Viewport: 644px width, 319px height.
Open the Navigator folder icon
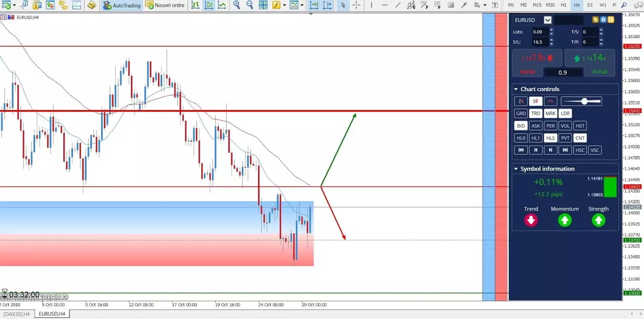(62, 5)
